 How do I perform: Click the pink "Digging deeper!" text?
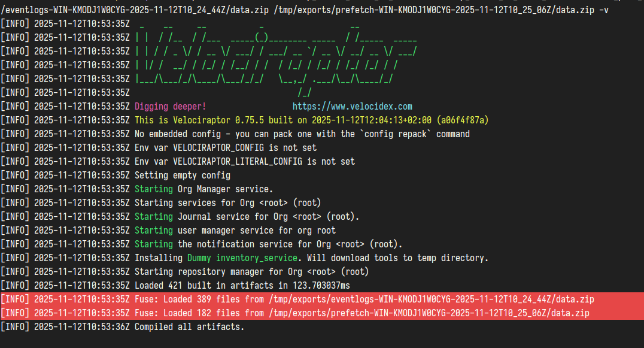[x=170, y=106]
